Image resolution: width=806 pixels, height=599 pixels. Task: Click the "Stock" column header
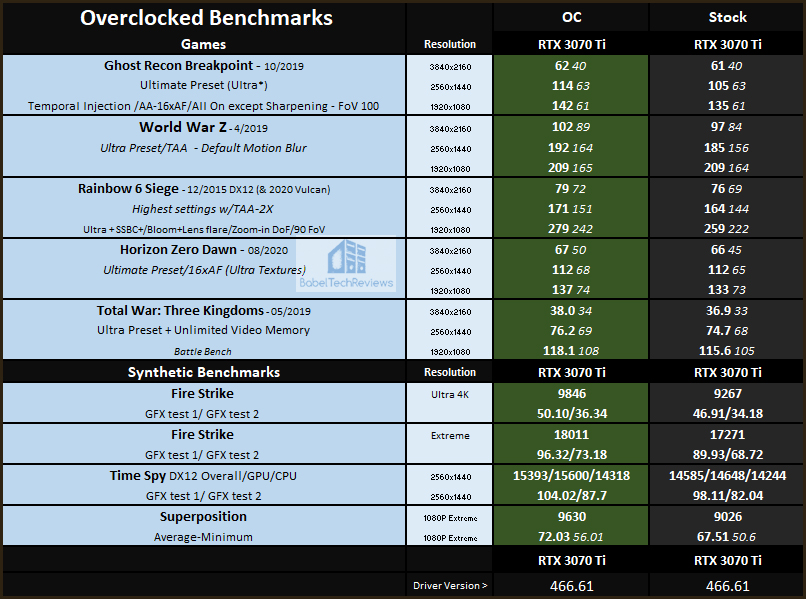click(727, 17)
